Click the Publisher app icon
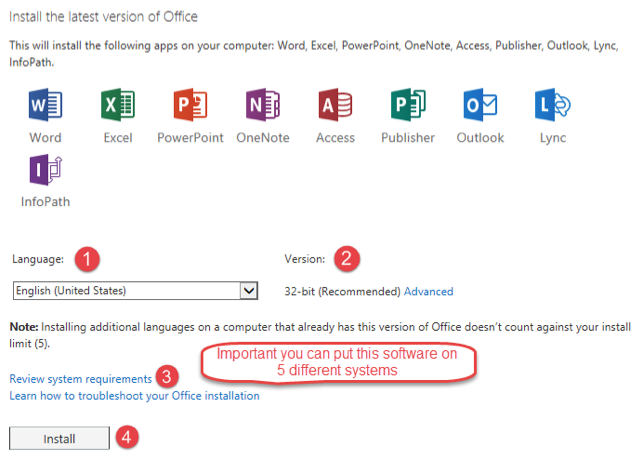Image resolution: width=640 pixels, height=460 pixels. (408, 104)
